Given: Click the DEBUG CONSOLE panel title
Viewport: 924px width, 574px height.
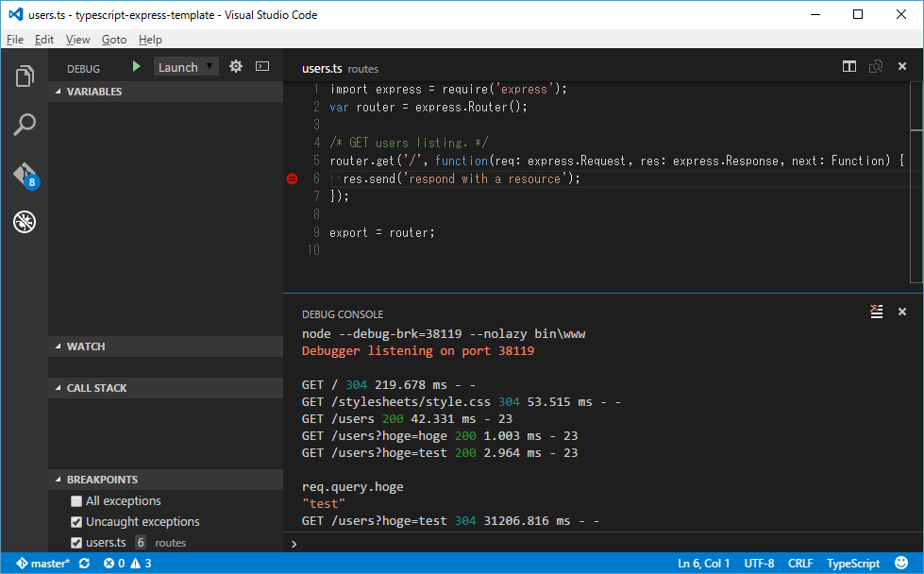Looking at the screenshot, I should click(x=343, y=314).
